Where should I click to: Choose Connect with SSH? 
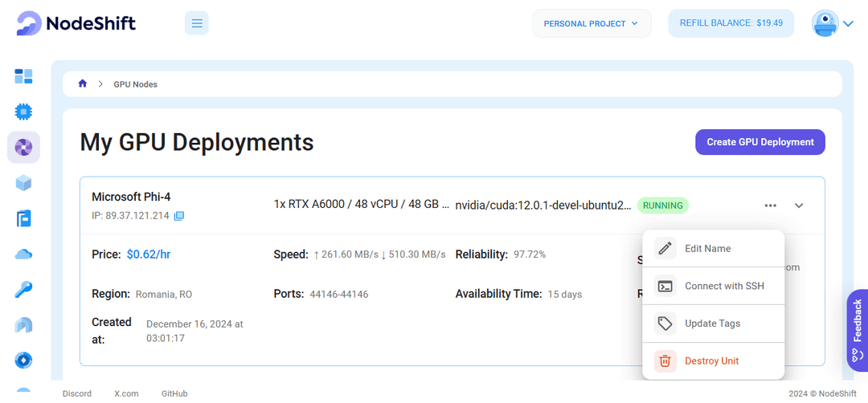pyautogui.click(x=714, y=286)
